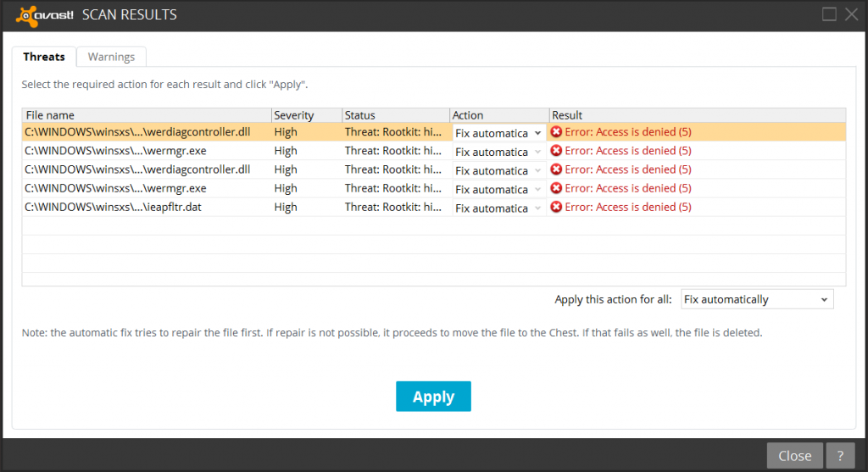Screen dimensions: 868x472
Task: Sort by the Severity column header
Action: click(x=307, y=115)
